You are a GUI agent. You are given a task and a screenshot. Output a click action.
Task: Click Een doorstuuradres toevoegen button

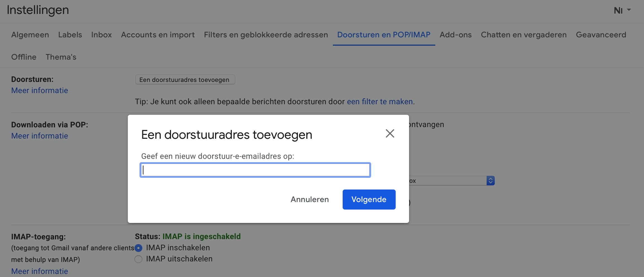(x=185, y=80)
